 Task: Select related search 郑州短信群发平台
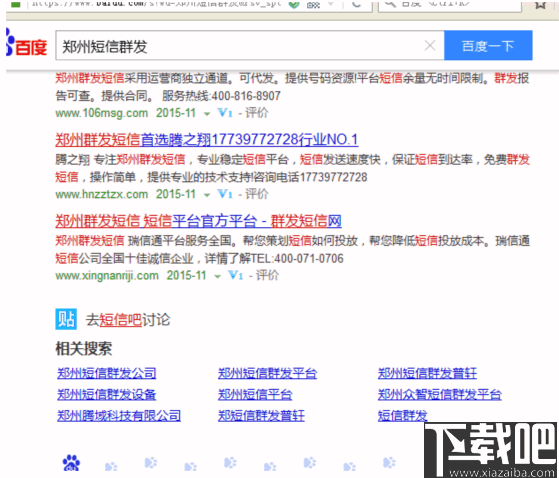[x=267, y=373]
